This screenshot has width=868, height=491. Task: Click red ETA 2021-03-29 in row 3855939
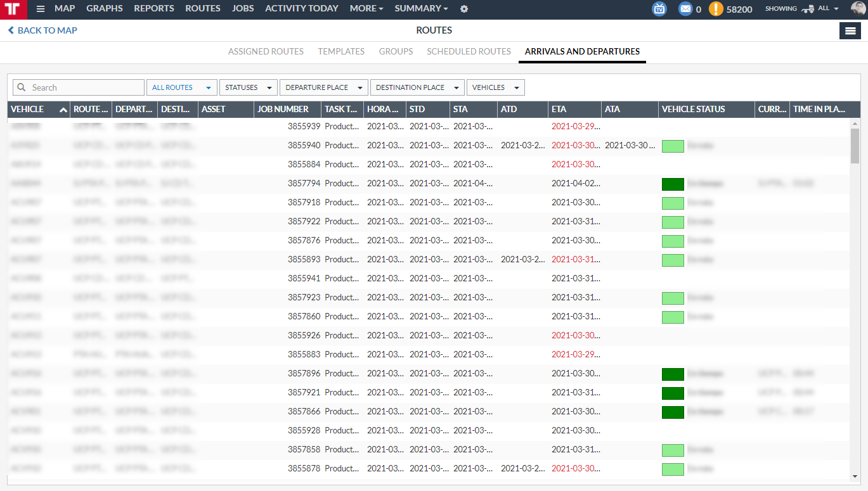576,126
